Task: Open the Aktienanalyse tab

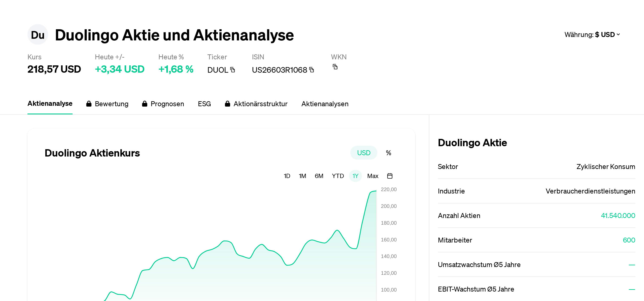Action: [50, 103]
